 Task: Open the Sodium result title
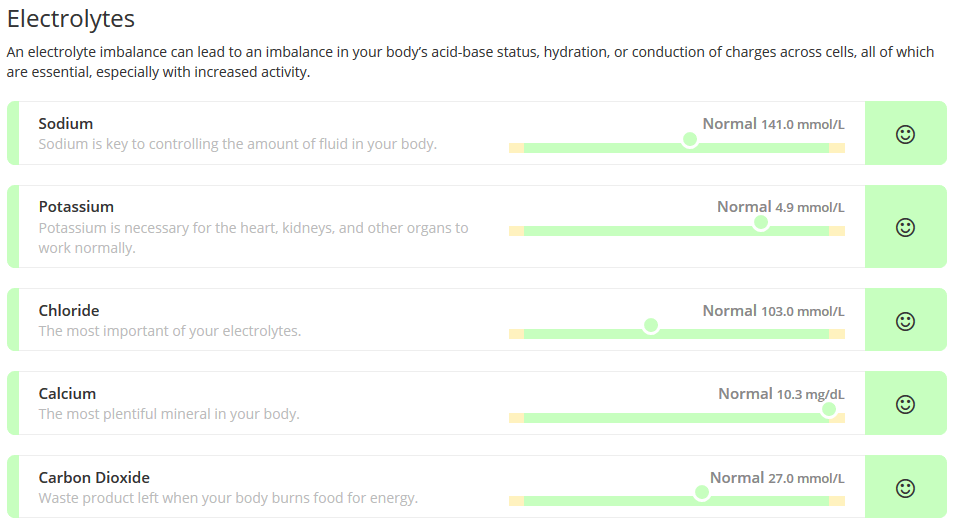(66, 124)
